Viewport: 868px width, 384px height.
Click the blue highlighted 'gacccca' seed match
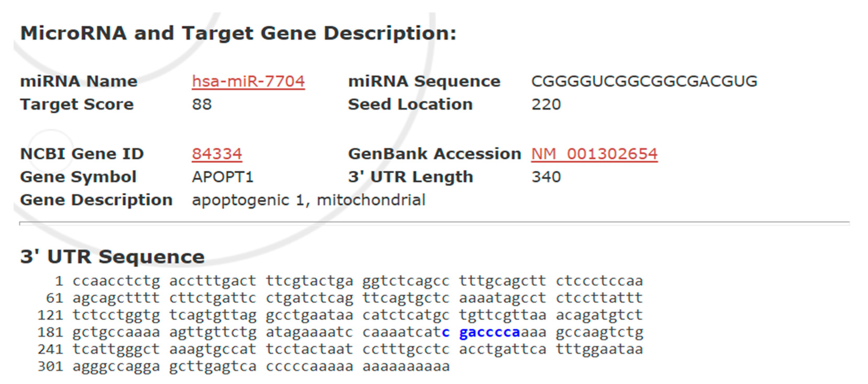tap(489, 332)
